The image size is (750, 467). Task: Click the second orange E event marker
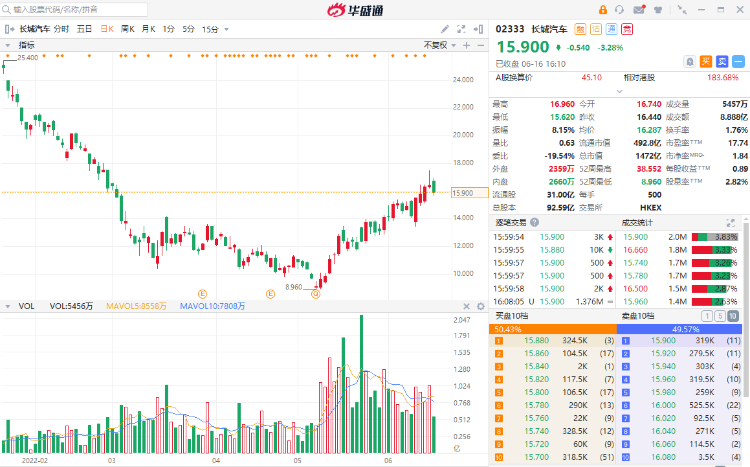[270, 294]
